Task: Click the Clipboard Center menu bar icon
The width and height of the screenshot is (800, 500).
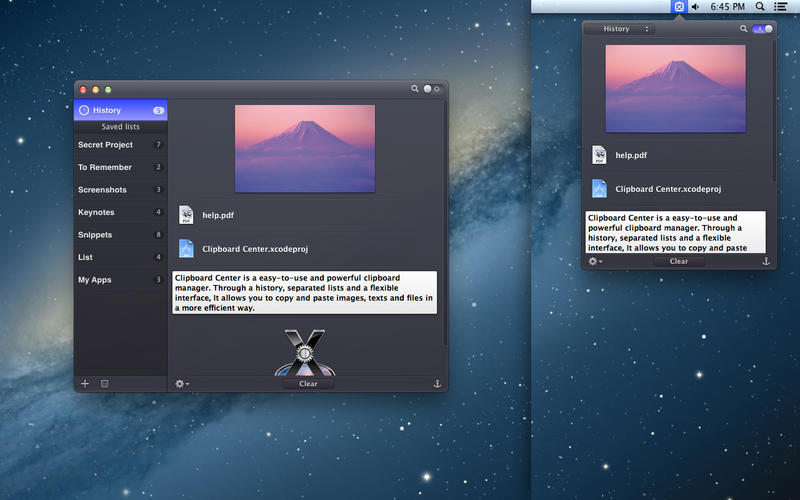Action: [679, 6]
